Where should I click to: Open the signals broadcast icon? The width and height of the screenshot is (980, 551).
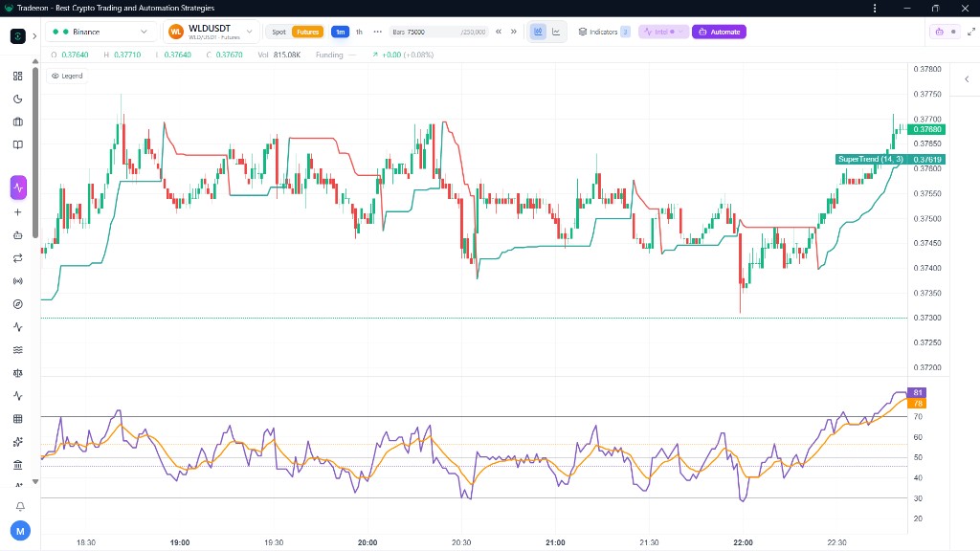(x=17, y=281)
